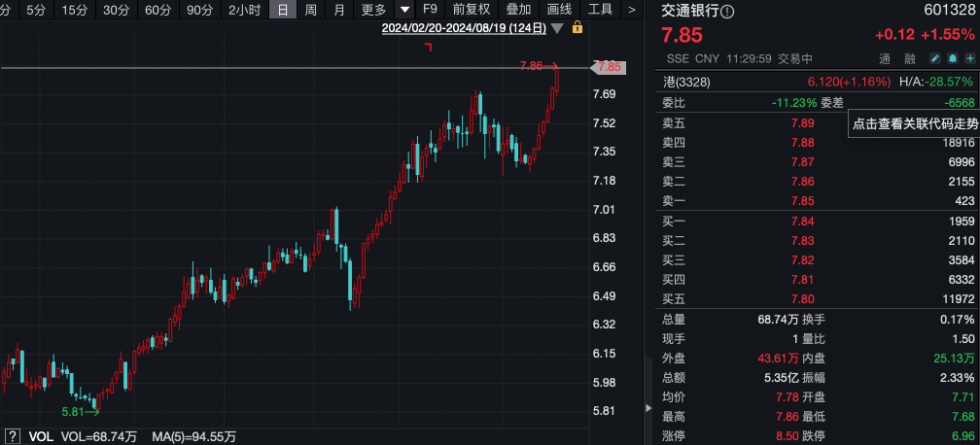Viewport: 980px width, 445px height.
Task: Expand the gray date range triangle
Action: (x=557, y=28)
